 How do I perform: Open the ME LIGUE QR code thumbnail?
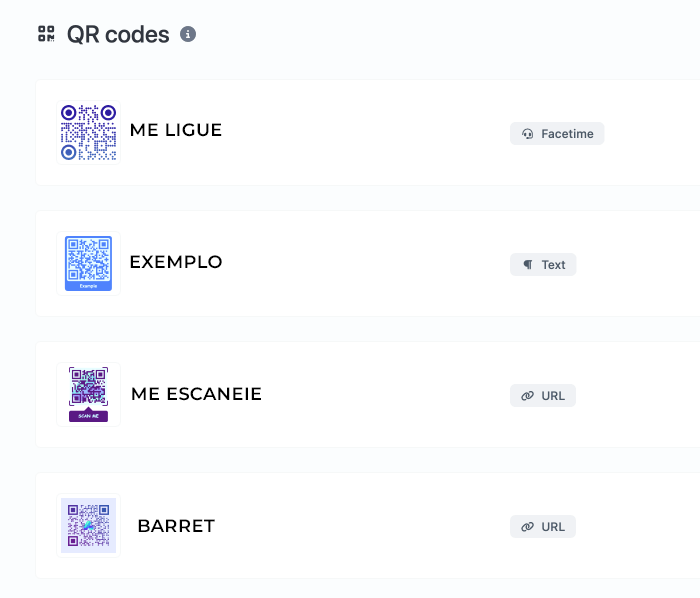pyautogui.click(x=88, y=133)
